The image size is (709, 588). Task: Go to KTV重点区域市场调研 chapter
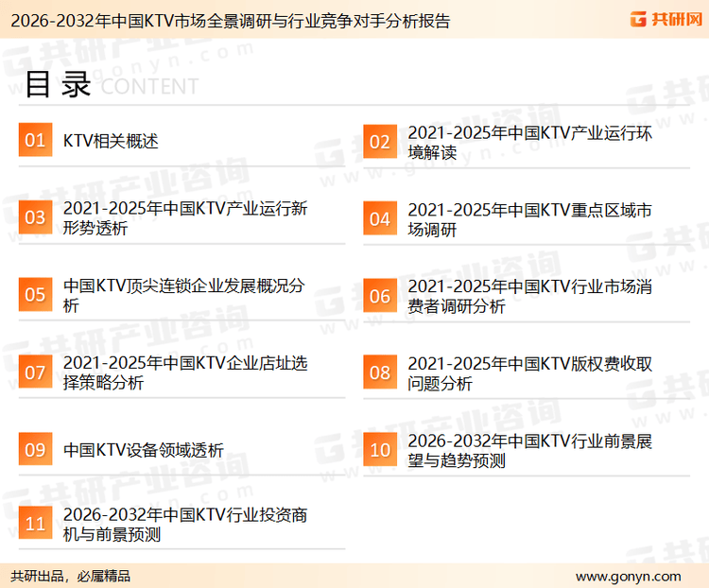[x=529, y=219]
